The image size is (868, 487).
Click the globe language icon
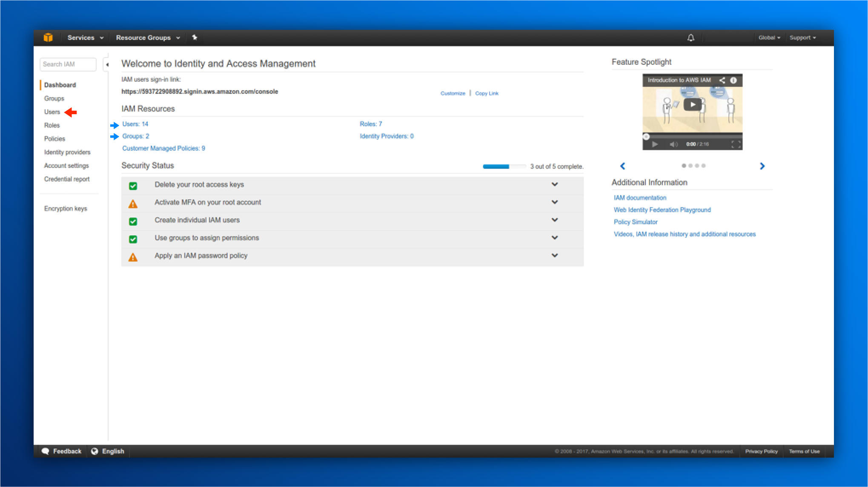tap(95, 451)
